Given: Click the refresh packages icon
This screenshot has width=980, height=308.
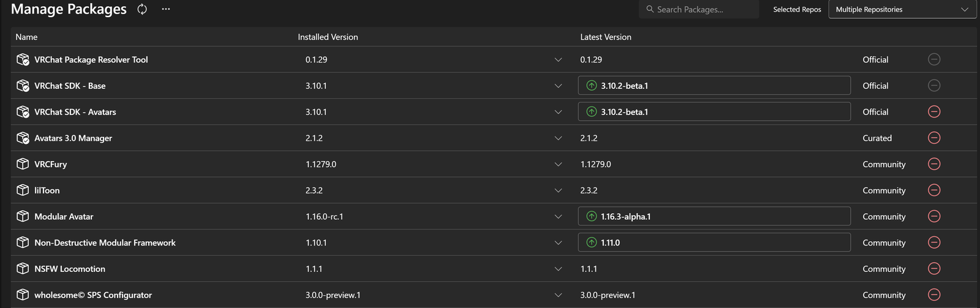Looking at the screenshot, I should pos(142,9).
